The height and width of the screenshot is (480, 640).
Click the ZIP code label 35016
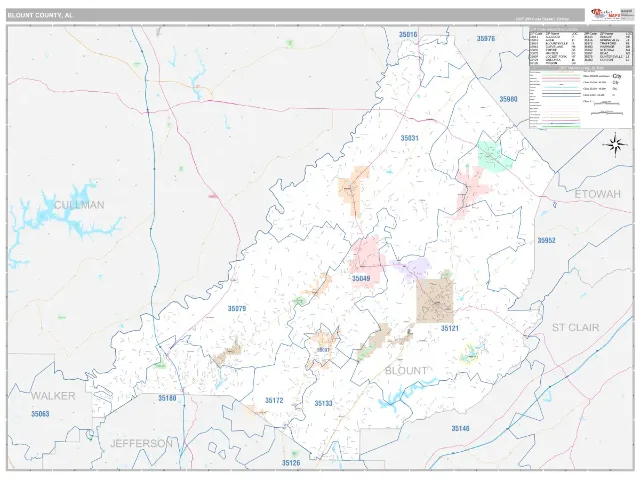[408, 35]
